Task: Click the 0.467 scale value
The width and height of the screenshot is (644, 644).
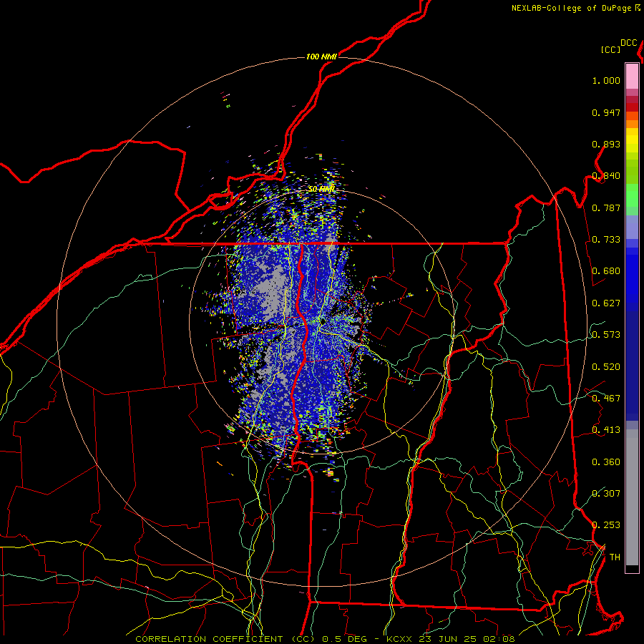Action: [606, 399]
